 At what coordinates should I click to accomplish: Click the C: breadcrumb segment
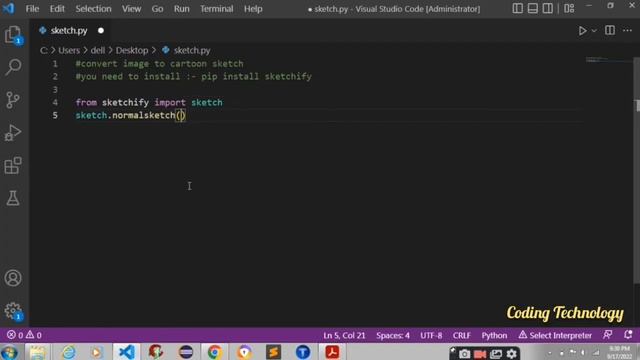click(44, 50)
